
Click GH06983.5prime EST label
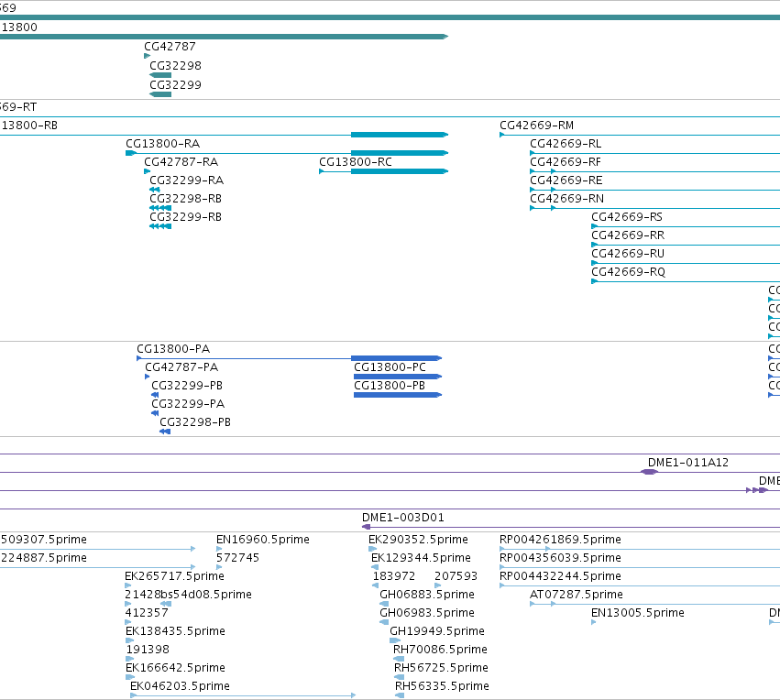427,613
